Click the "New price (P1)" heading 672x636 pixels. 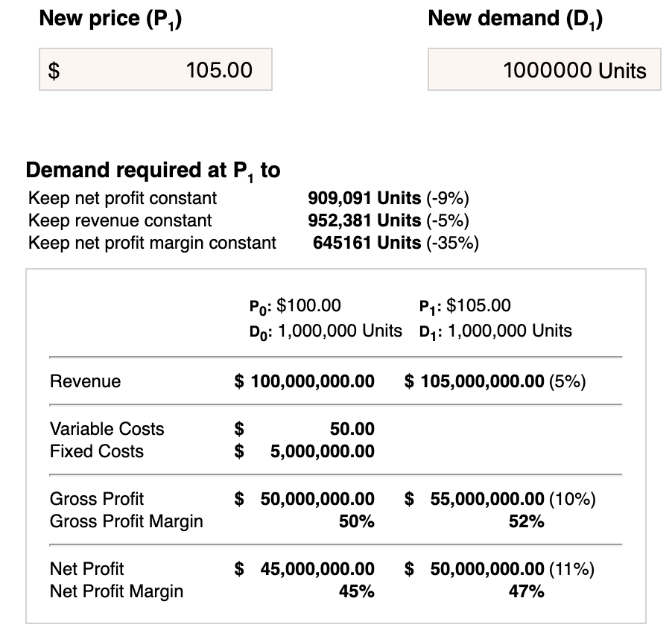click(x=111, y=18)
